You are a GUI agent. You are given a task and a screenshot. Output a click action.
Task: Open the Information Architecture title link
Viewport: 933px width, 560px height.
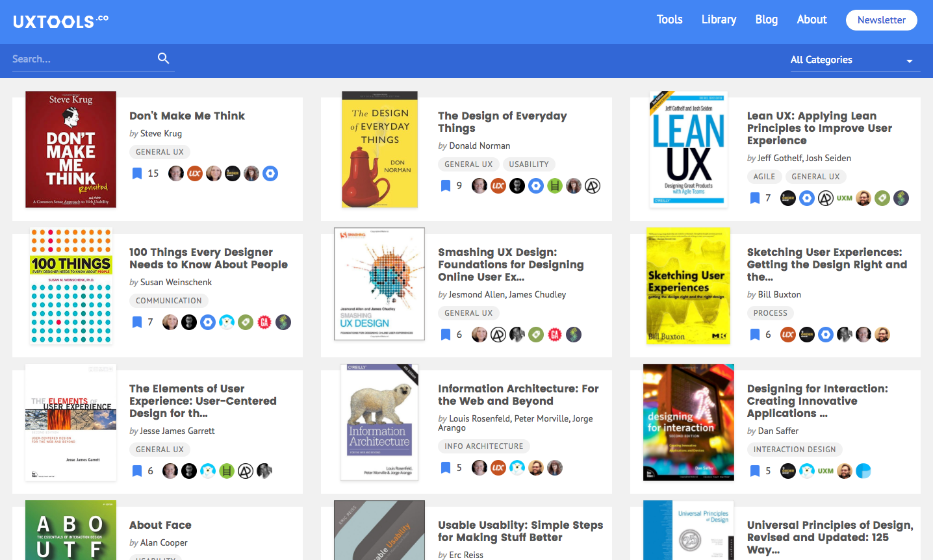[x=518, y=394]
